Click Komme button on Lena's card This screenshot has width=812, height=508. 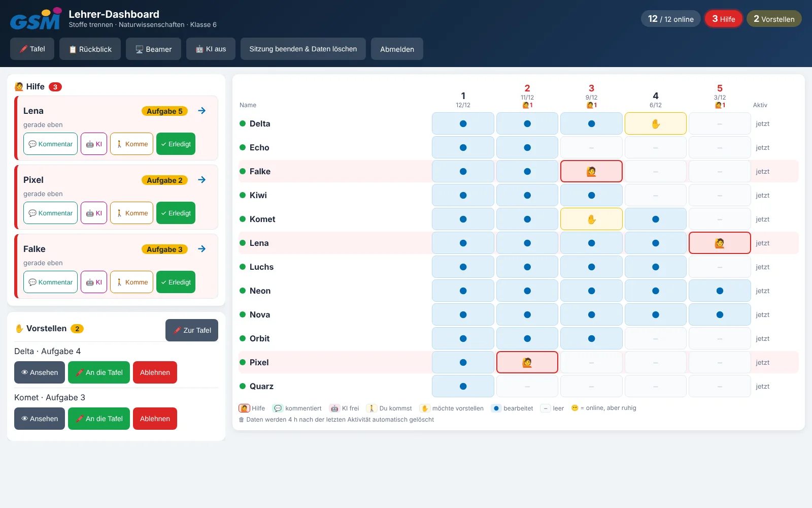click(x=132, y=144)
